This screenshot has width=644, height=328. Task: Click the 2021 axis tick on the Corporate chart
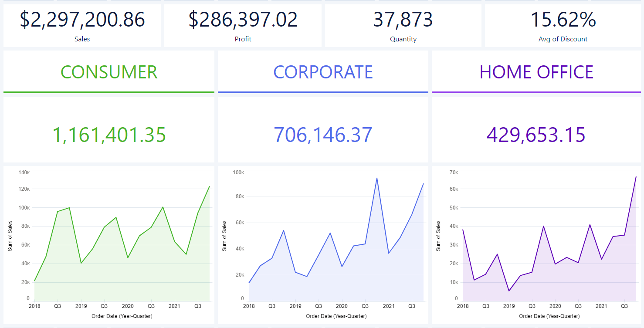pyautogui.click(x=388, y=306)
